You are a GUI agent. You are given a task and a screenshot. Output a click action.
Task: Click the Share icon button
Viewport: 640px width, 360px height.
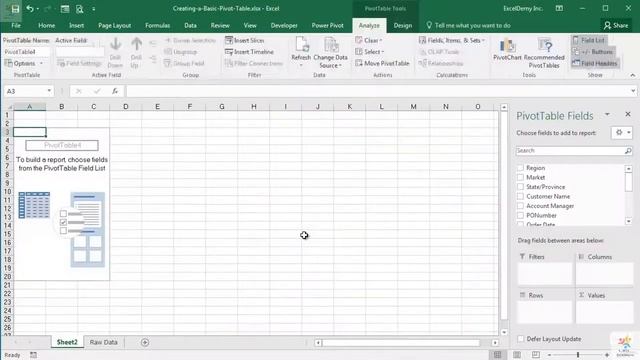coord(616,25)
